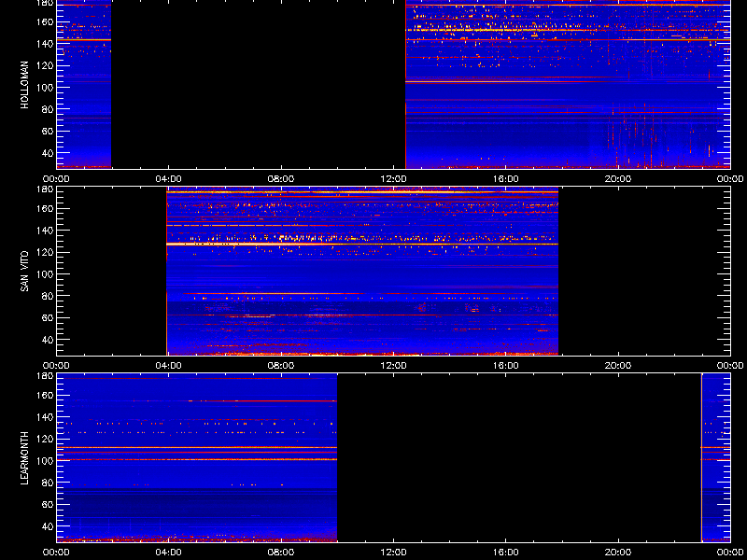Viewport: 747px width, 560px height.
Task: Click the 100 frequency tick on Holloman axis
Action: (44, 87)
